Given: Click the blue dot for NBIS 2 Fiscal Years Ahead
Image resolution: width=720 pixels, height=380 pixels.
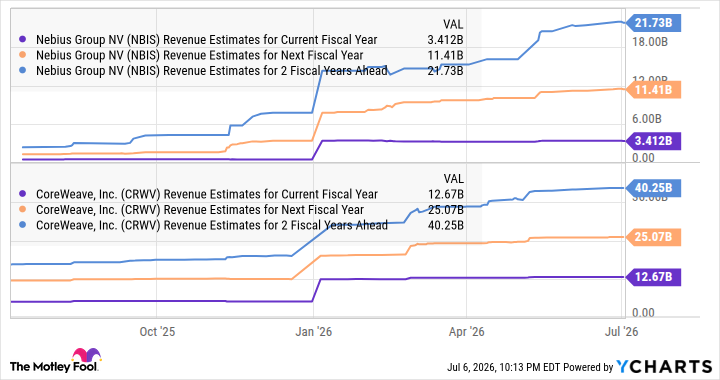Looking at the screenshot, I should click(x=22, y=71).
